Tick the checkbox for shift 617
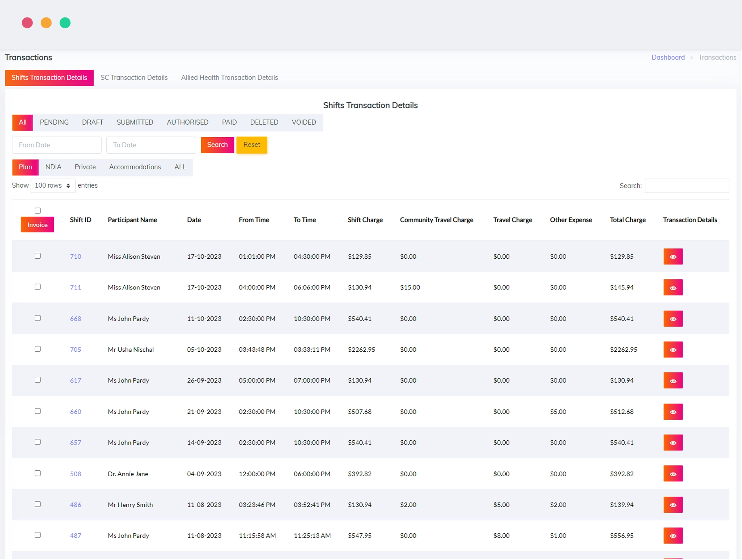Image resolution: width=742 pixels, height=560 pixels. 37,380
